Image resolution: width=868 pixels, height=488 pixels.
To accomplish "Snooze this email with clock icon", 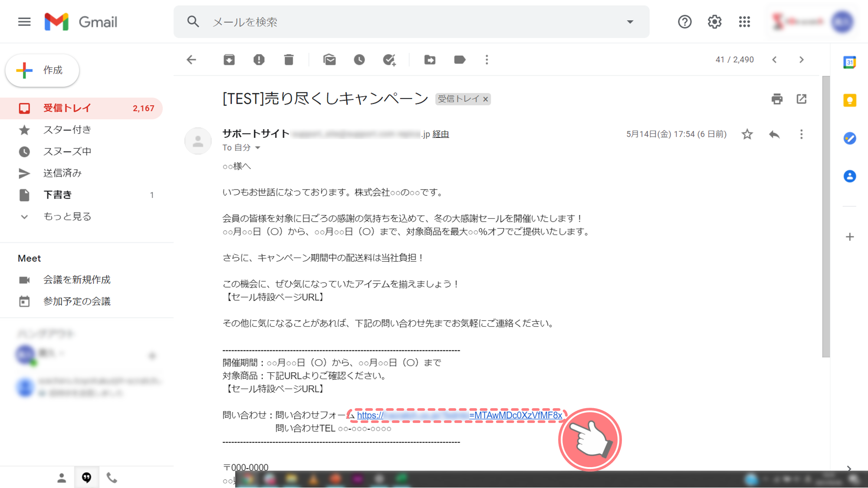I will [359, 60].
